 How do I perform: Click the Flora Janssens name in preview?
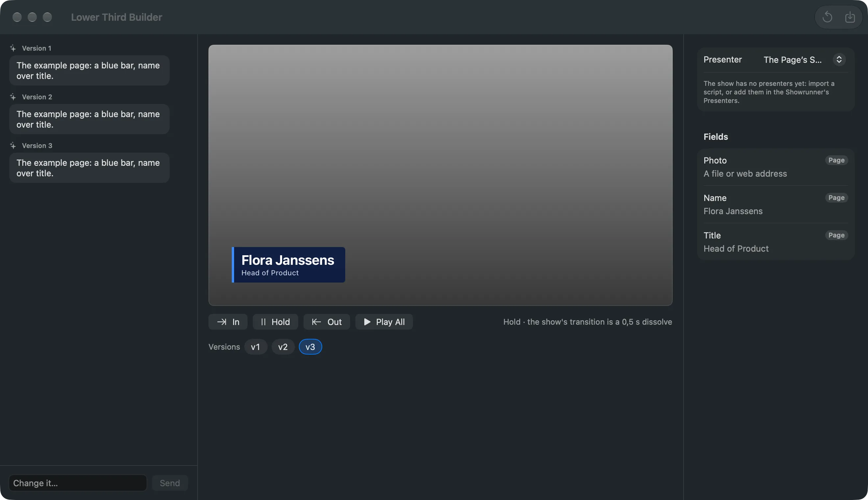[288, 260]
